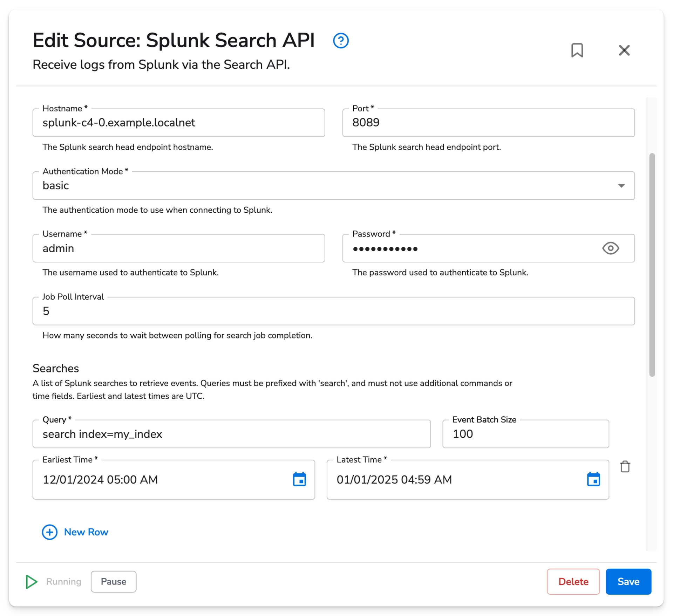Viewport: 673px width, 616px height.
Task: Click the plus icon to add a row
Action: [x=49, y=532]
